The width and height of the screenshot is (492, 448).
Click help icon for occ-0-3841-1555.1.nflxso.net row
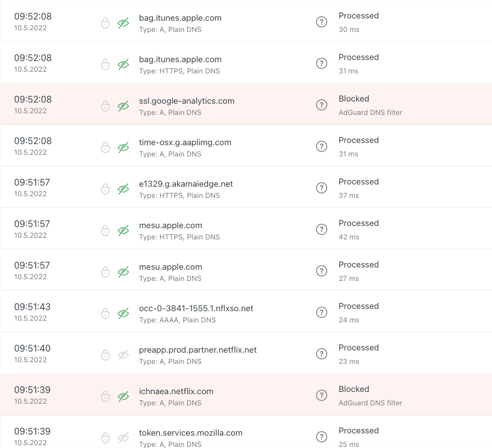pyautogui.click(x=321, y=312)
